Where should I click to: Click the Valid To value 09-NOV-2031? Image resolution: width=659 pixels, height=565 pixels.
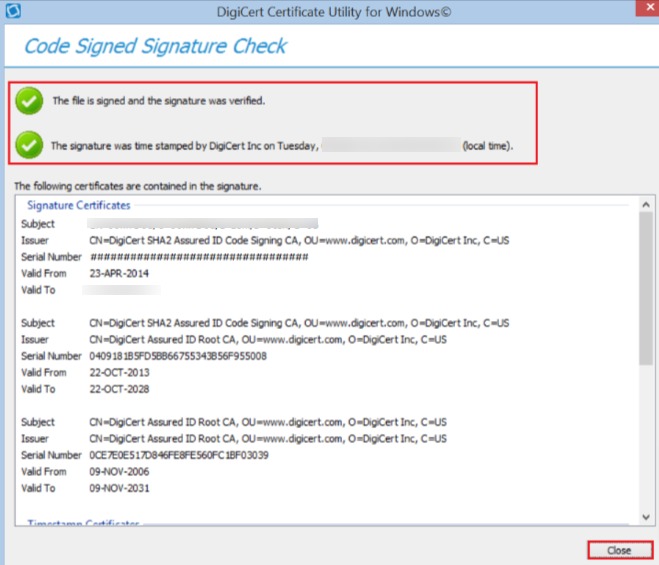click(x=119, y=488)
